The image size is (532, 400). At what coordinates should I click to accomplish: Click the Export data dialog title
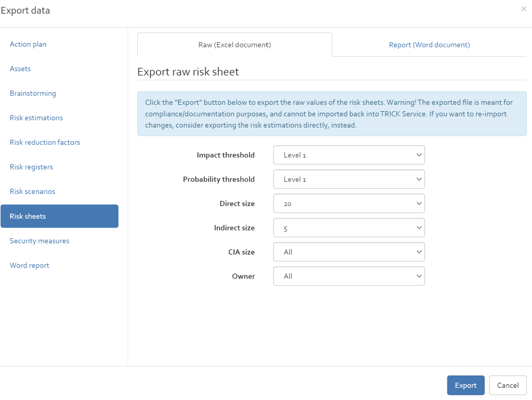[25, 11]
